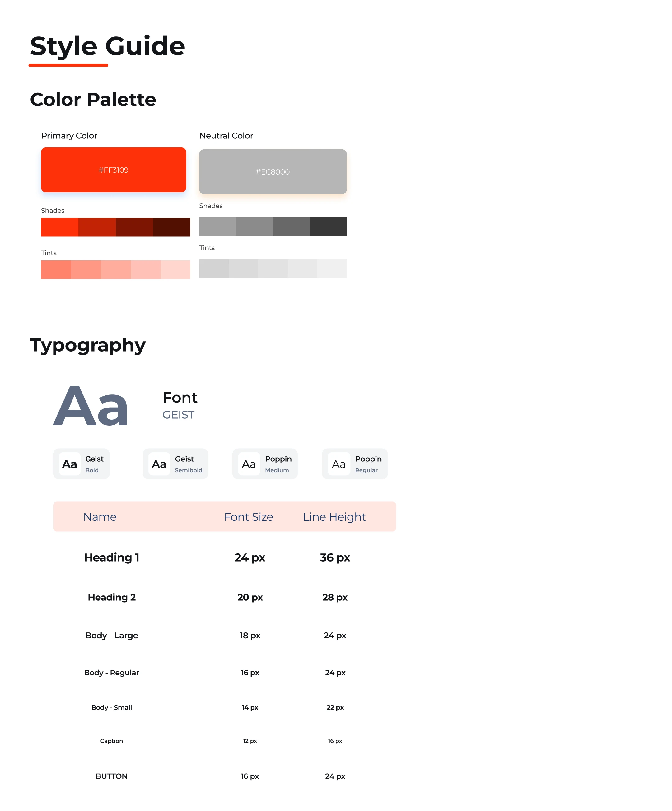
Task: Click the Line Height column header
Action: tap(334, 517)
